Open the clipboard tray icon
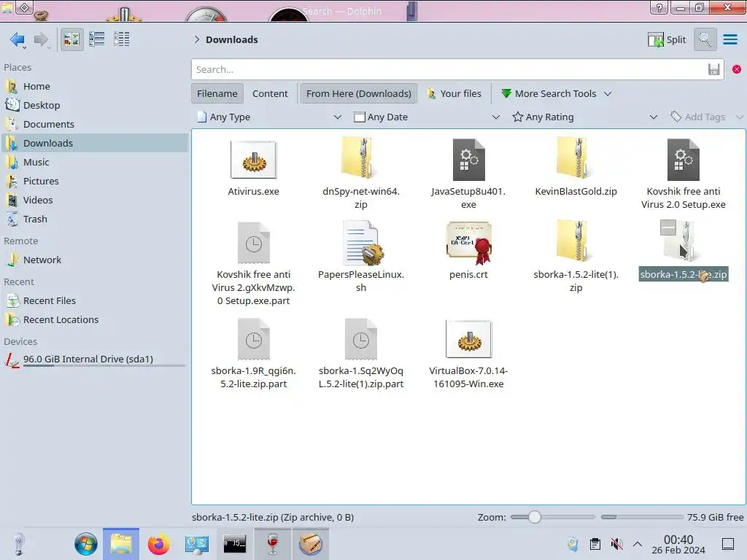The height and width of the screenshot is (560, 747). tap(595, 544)
